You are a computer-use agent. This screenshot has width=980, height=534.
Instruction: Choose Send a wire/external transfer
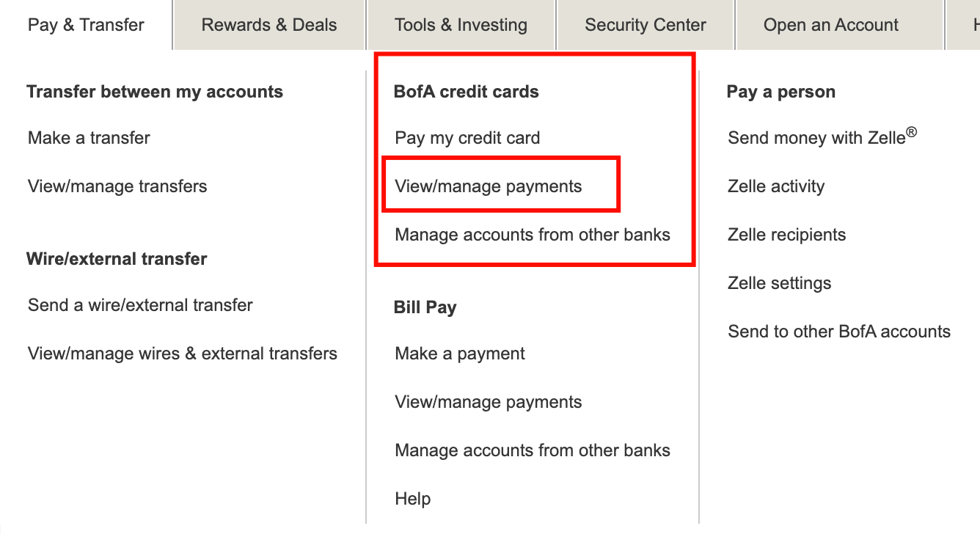[140, 305]
